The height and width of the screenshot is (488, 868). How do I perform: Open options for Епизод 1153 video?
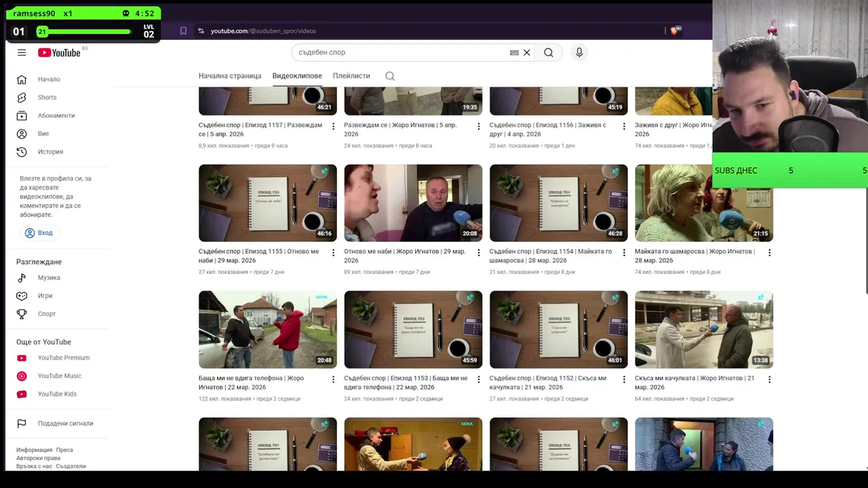479,379
